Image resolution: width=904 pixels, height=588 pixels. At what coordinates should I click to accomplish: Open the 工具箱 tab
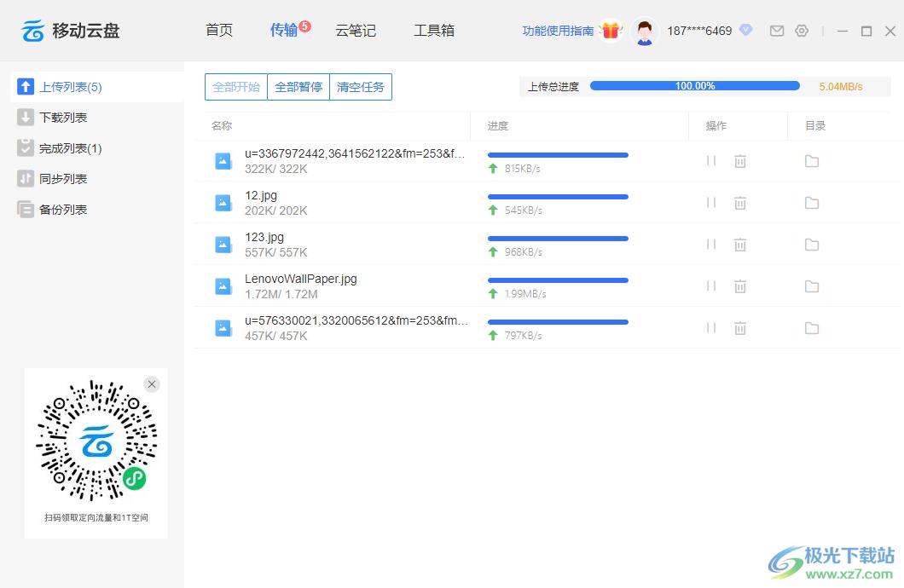point(434,31)
